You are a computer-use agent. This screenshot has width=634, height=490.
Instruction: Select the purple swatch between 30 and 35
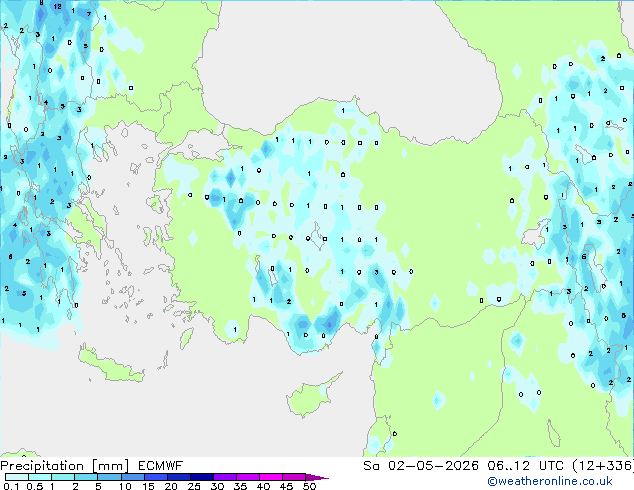click(225, 477)
